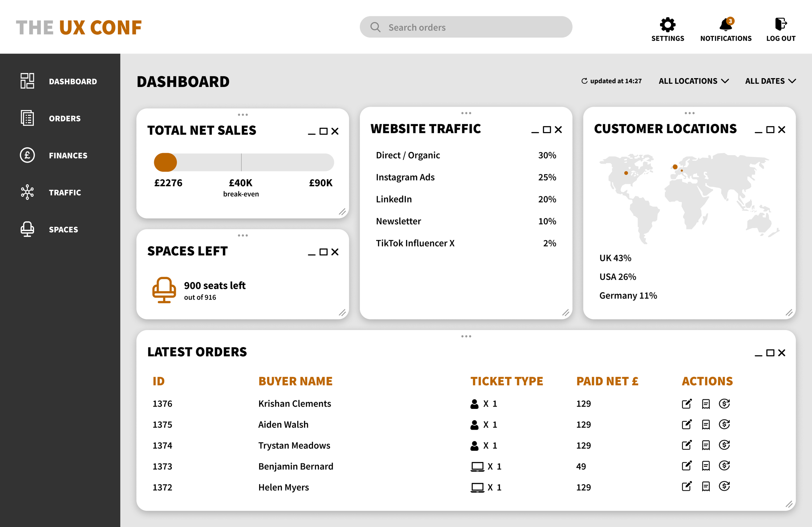Open three-dot menu on Website Traffic card

466,113
